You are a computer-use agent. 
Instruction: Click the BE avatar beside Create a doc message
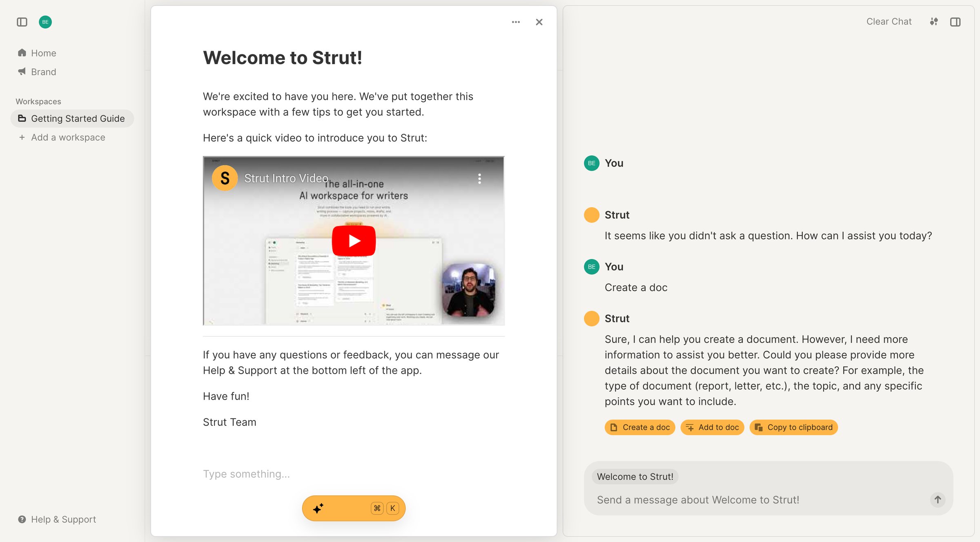tap(592, 267)
